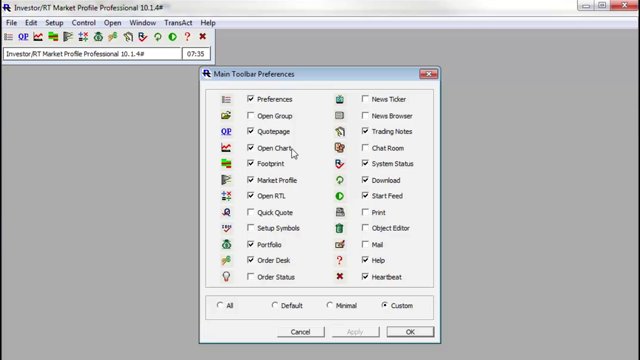This screenshot has width=640, height=360.
Task: Click the 07:35 clock display
Action: (x=196, y=54)
